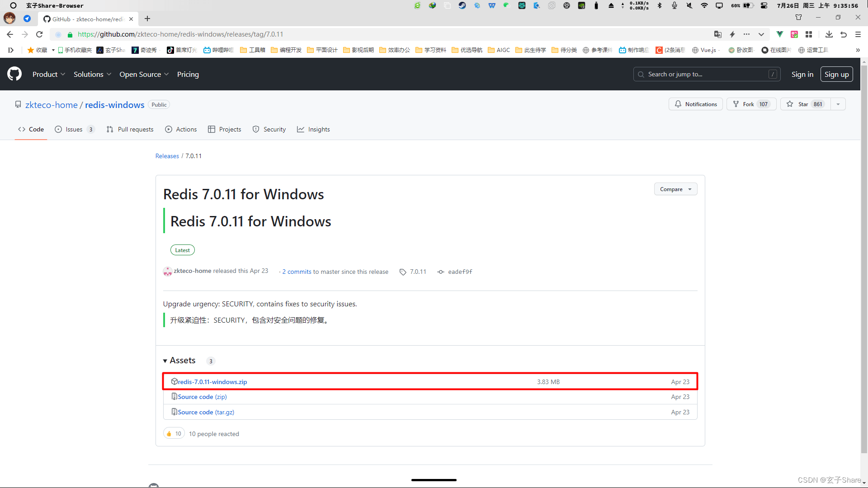This screenshot has width=868, height=488.
Task: Click the Security shield icon
Action: point(256,129)
